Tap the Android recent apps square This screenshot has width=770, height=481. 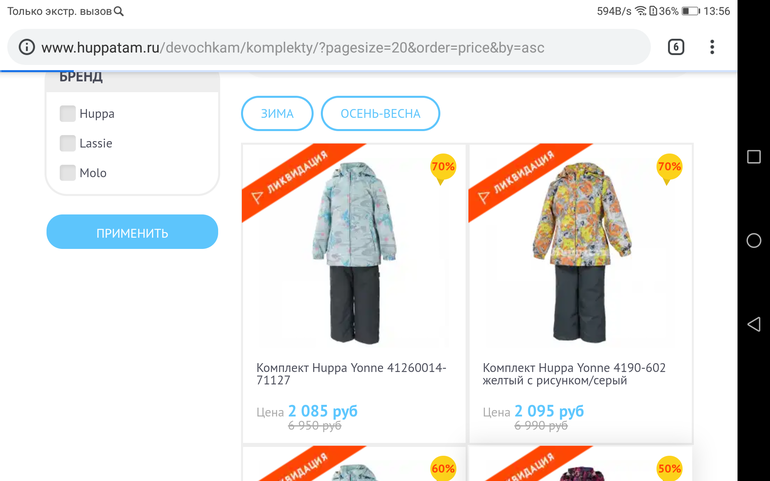(753, 157)
